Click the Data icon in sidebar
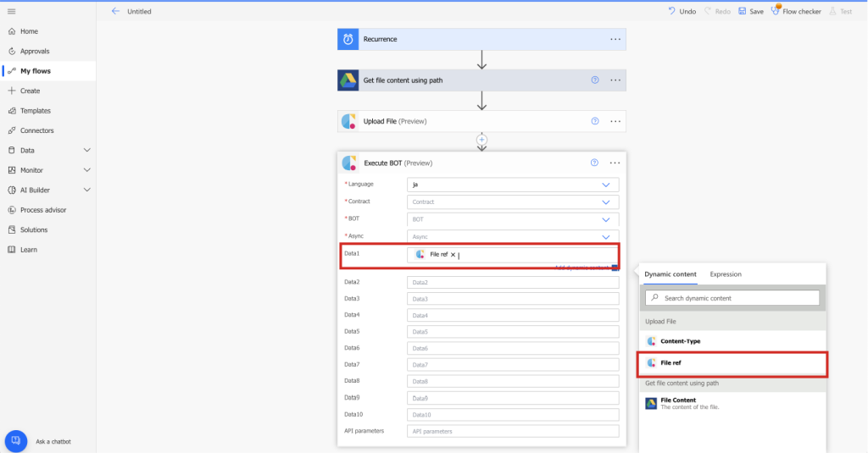868x453 pixels. click(12, 151)
